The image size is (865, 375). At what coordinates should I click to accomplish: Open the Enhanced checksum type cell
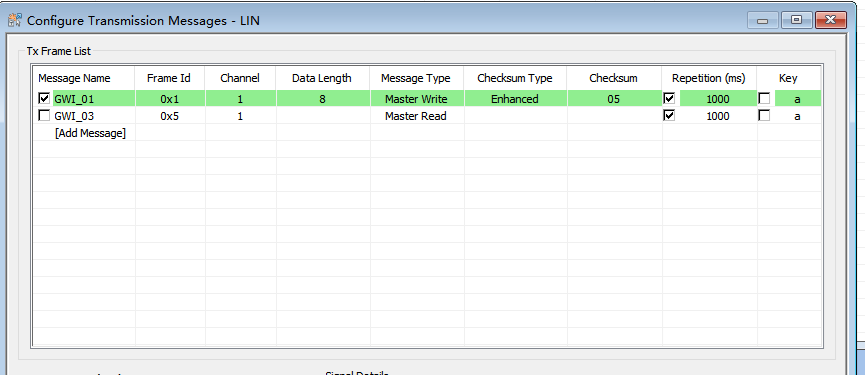click(515, 99)
